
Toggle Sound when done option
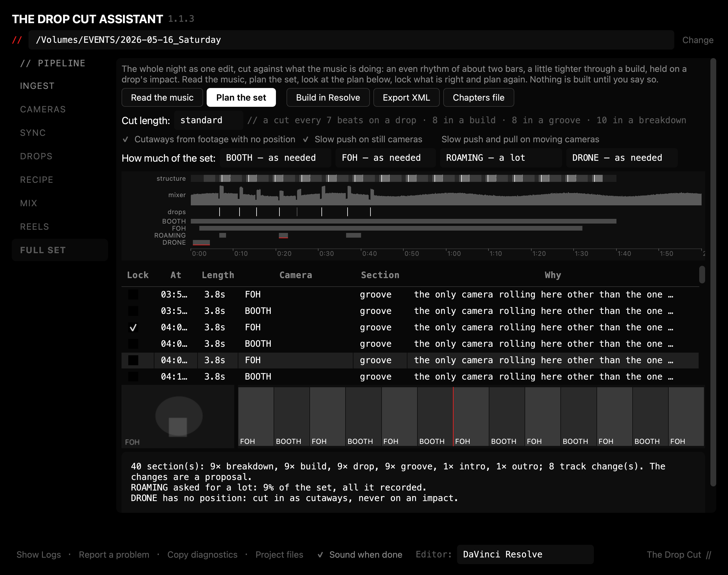[x=360, y=555]
